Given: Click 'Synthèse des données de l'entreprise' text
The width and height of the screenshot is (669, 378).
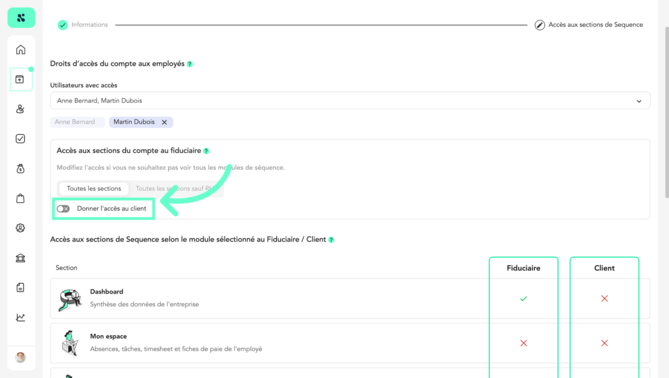Looking at the screenshot, I should tap(144, 305).
